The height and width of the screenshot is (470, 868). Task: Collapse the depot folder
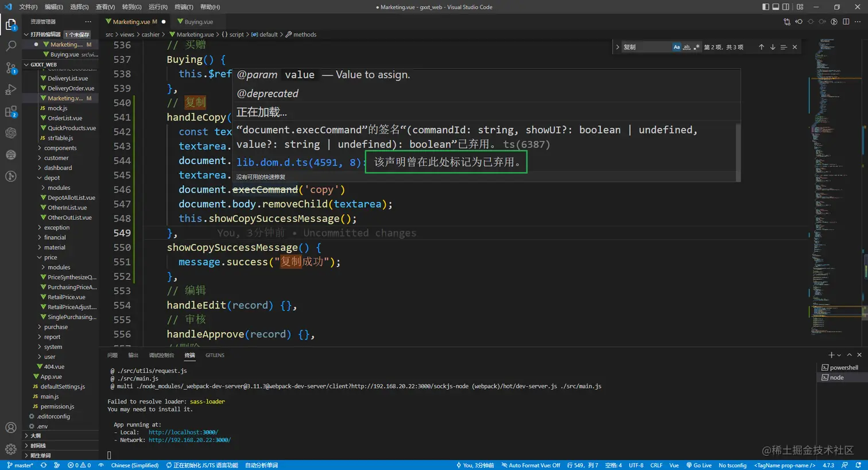tap(52, 178)
